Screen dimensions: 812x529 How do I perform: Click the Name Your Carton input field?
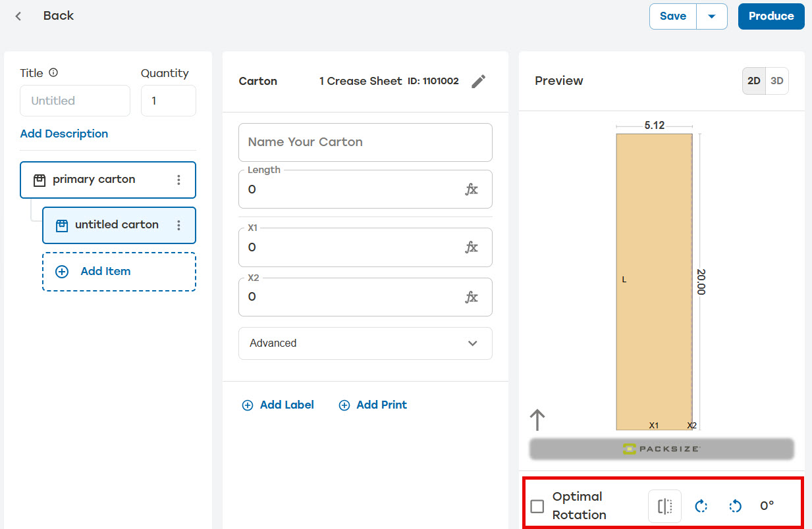coord(365,142)
